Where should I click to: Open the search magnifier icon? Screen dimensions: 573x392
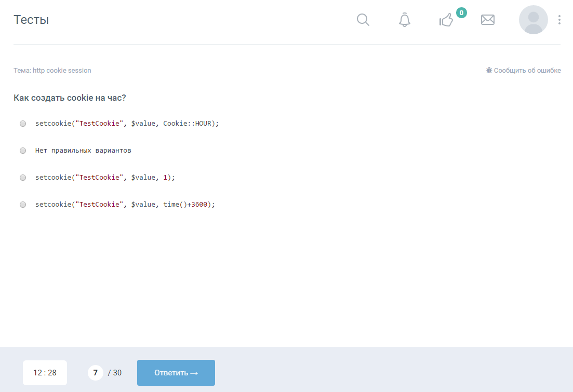[x=363, y=20]
